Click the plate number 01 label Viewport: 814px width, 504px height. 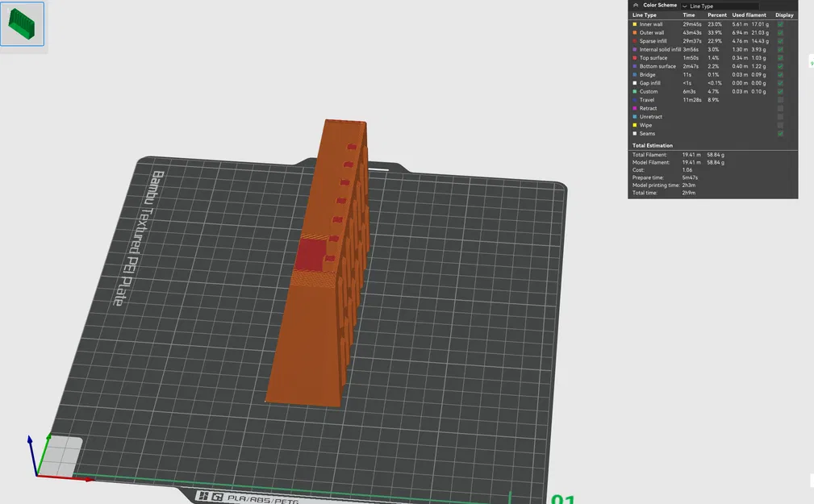click(x=563, y=499)
